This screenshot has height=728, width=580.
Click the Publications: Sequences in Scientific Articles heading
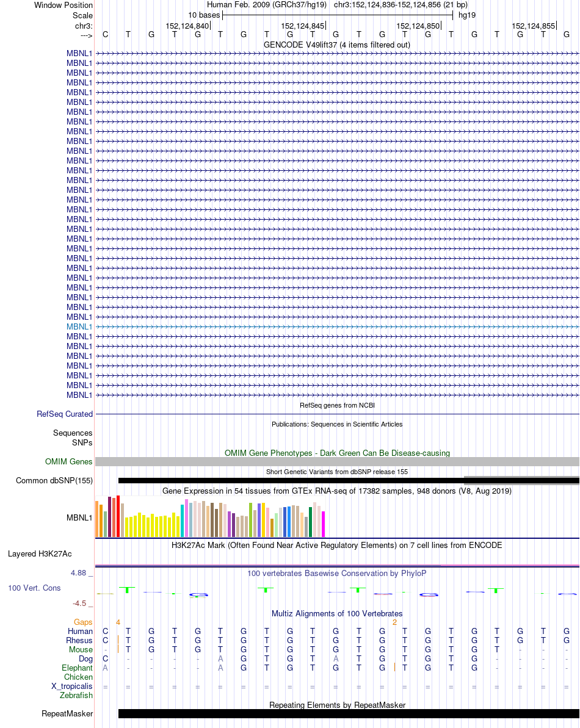(x=337, y=424)
